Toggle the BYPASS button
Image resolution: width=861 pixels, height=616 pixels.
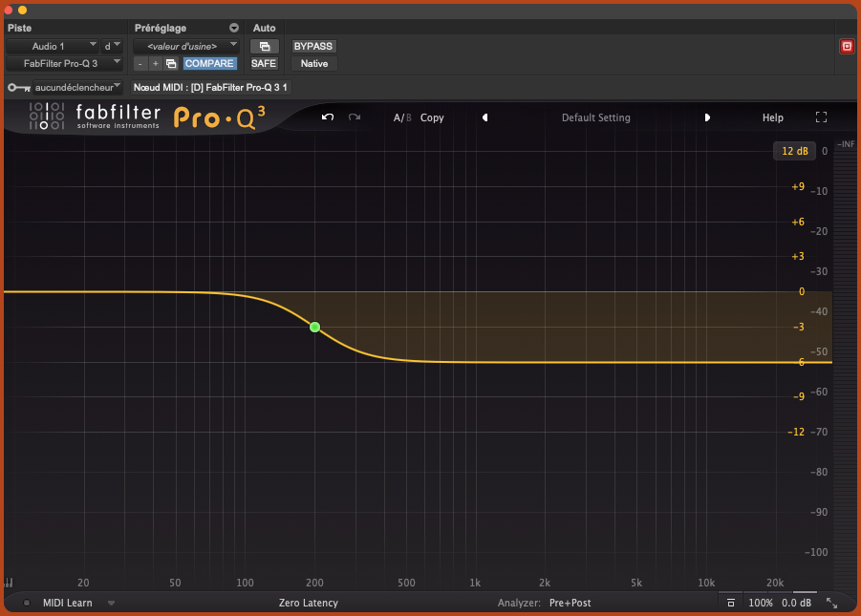tap(313, 46)
